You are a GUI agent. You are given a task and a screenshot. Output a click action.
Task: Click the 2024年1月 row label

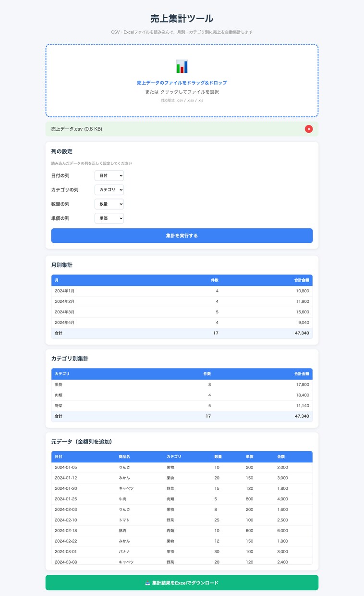coord(64,291)
